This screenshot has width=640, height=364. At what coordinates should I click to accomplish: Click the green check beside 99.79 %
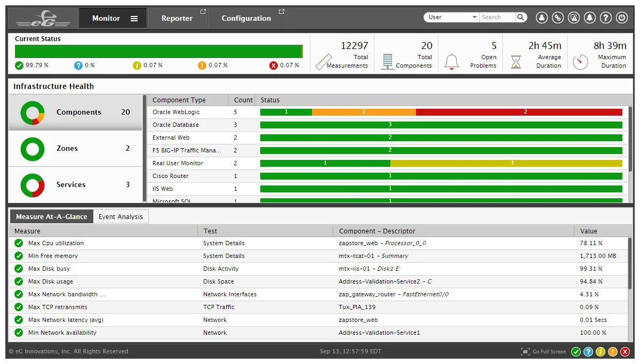pyautogui.click(x=19, y=66)
